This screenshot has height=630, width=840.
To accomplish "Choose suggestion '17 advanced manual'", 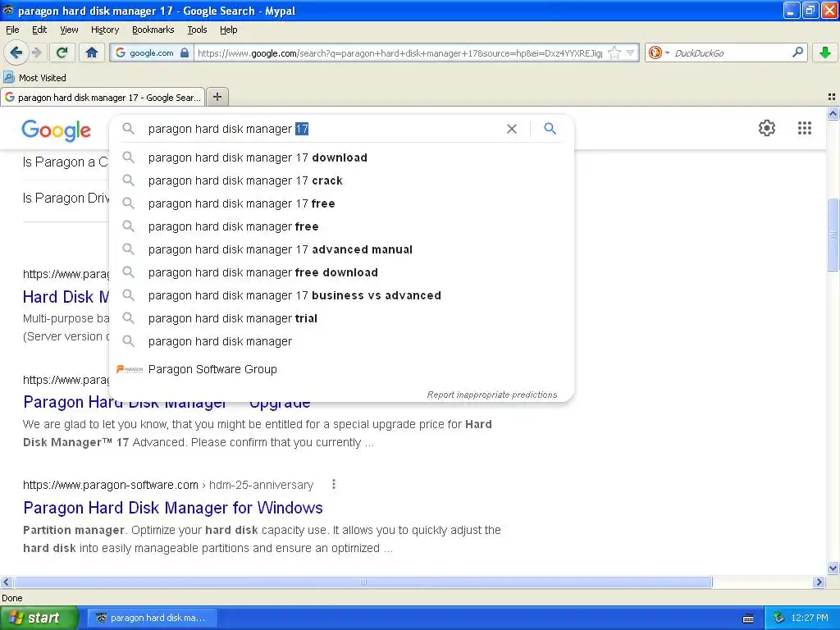I will tap(341, 249).
